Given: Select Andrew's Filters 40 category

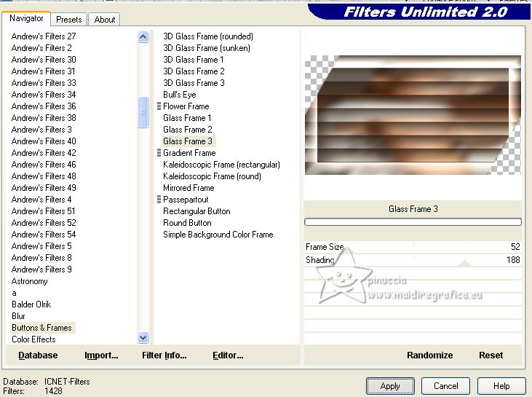Looking at the screenshot, I should [44, 141].
